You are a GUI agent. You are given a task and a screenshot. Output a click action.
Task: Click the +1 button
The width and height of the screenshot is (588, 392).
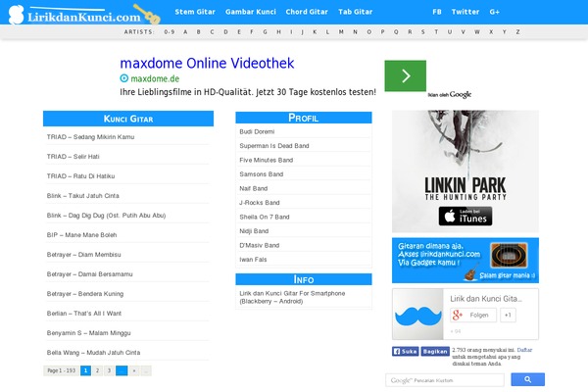(508, 316)
